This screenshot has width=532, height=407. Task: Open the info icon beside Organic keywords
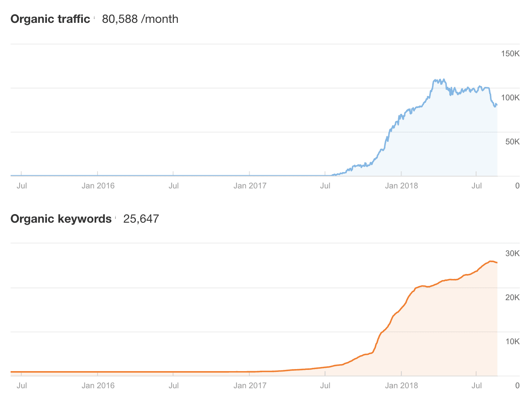(115, 217)
